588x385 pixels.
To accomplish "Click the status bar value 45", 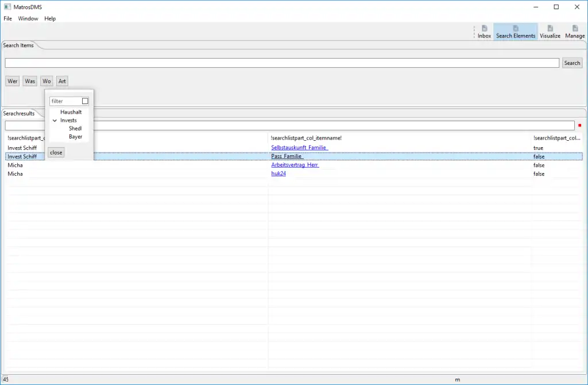I will (6, 379).
